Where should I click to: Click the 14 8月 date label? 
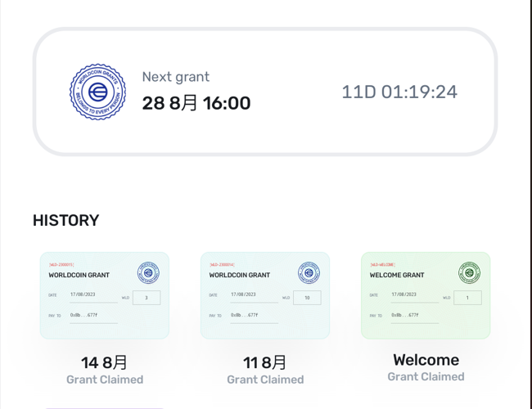(x=105, y=362)
